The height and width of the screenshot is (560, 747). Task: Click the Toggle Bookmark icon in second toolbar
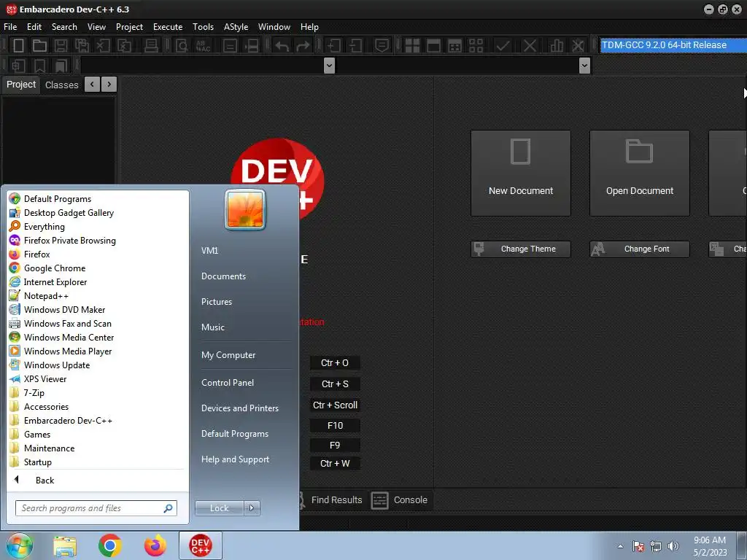click(39, 66)
